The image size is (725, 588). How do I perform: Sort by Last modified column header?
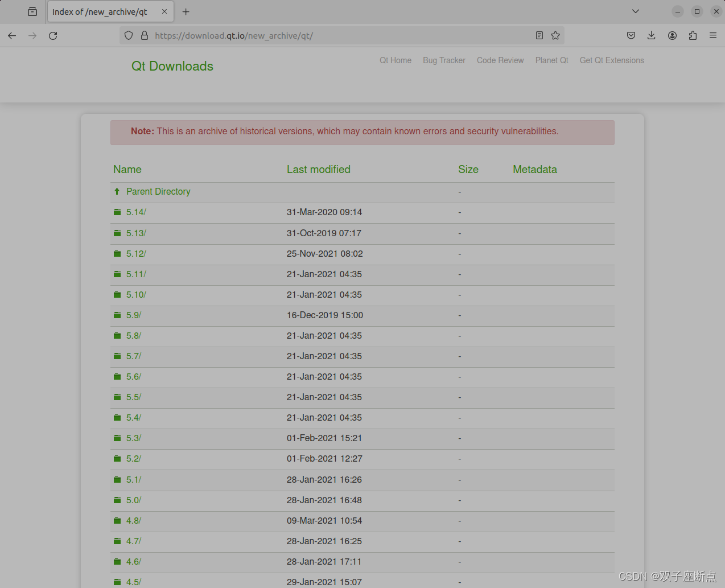coord(319,169)
